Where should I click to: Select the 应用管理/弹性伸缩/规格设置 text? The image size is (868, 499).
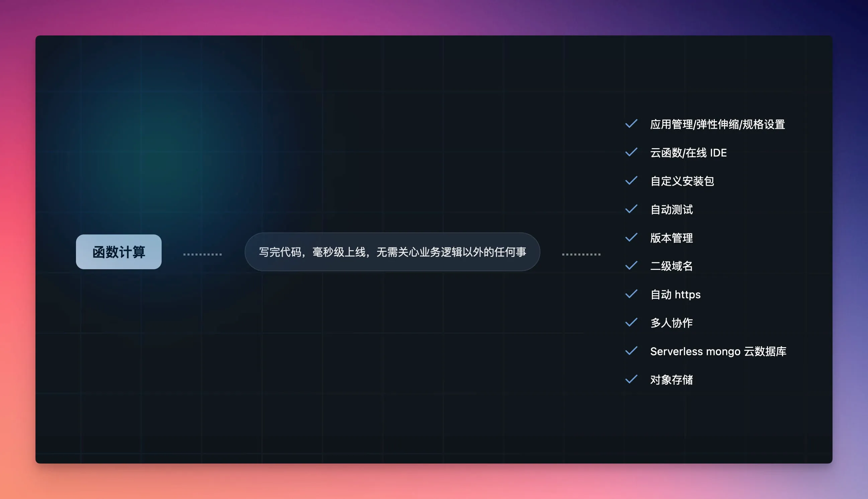tap(717, 124)
